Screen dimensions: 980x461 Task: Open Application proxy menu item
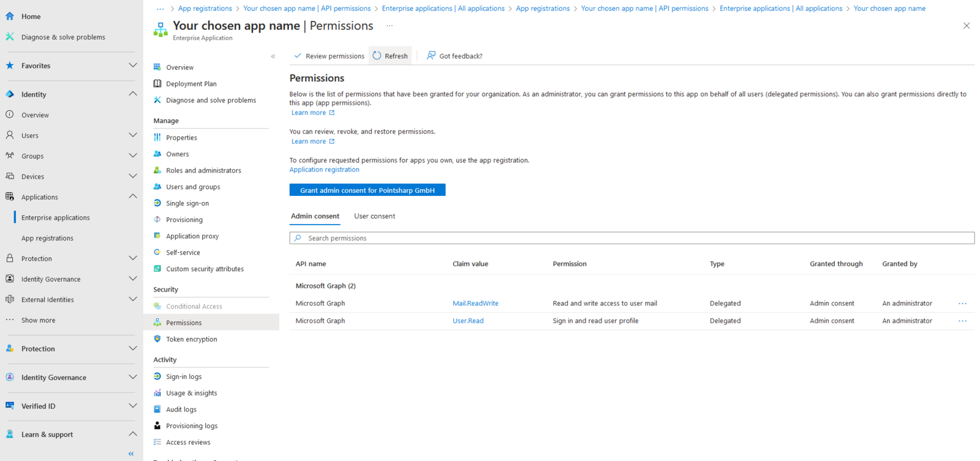click(192, 236)
